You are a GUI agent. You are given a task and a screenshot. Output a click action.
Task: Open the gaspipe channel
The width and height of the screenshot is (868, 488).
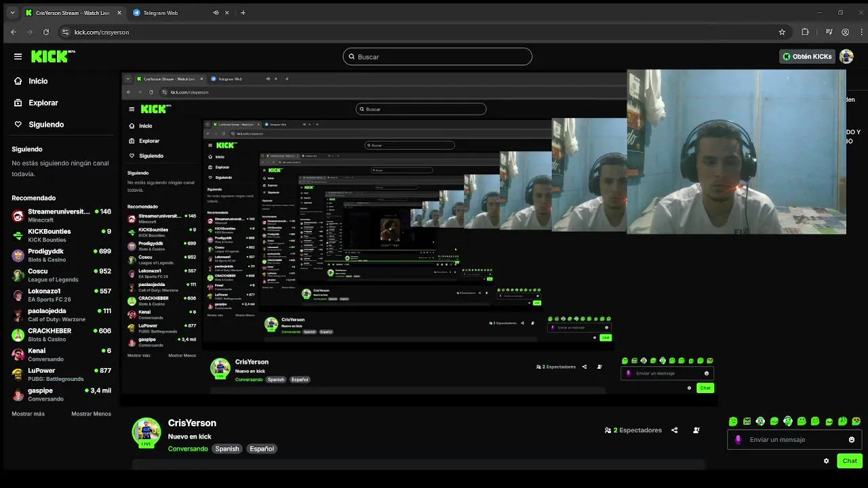point(61,394)
